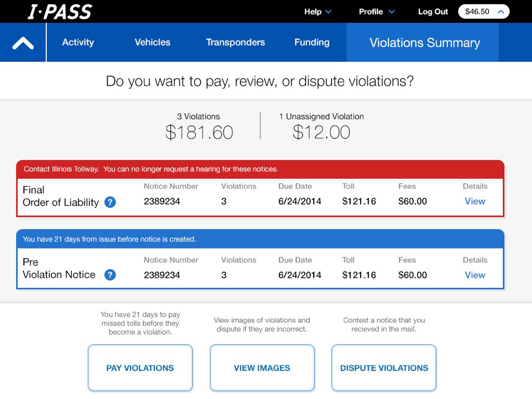Click the blue 21 days notice banner
The width and height of the screenshot is (532, 399).
[260, 239]
